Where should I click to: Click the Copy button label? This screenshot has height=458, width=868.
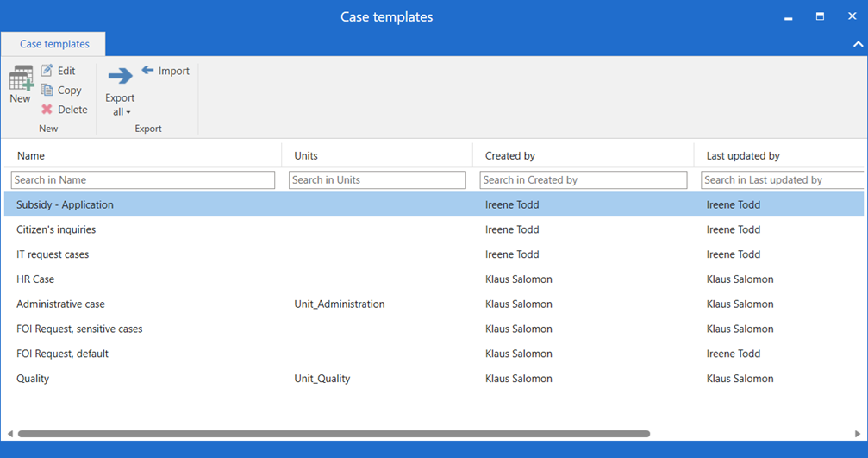(70, 91)
